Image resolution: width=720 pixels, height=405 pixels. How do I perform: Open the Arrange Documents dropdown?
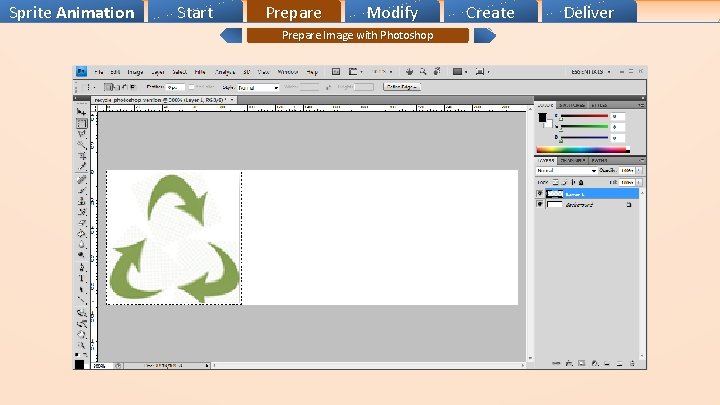point(355,72)
